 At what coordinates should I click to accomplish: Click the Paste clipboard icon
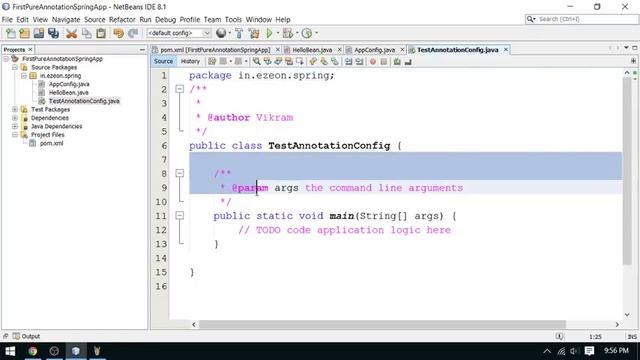[x=101, y=33]
